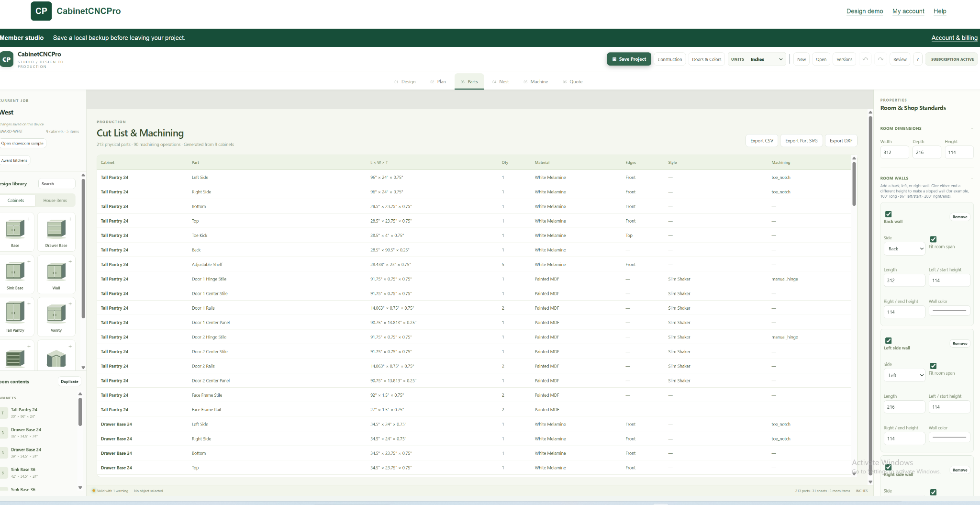Click the CP logo in site header
Viewport: 980px width, 505px height.
41,11
